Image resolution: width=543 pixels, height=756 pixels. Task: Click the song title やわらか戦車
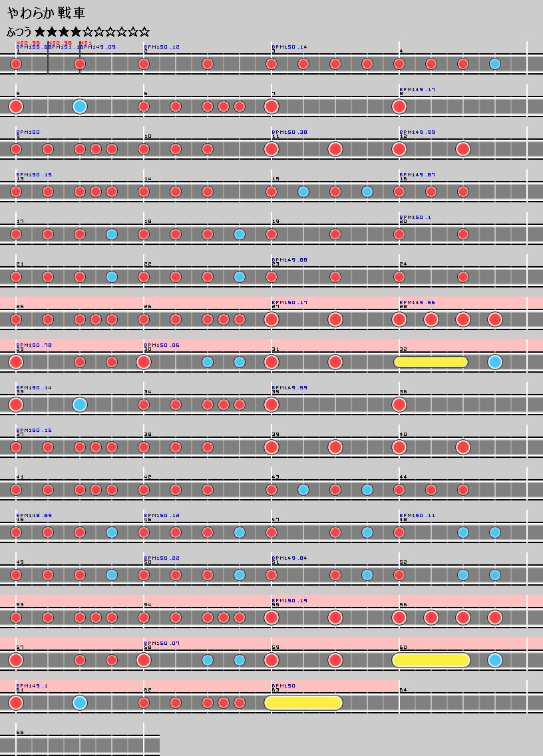(46, 13)
